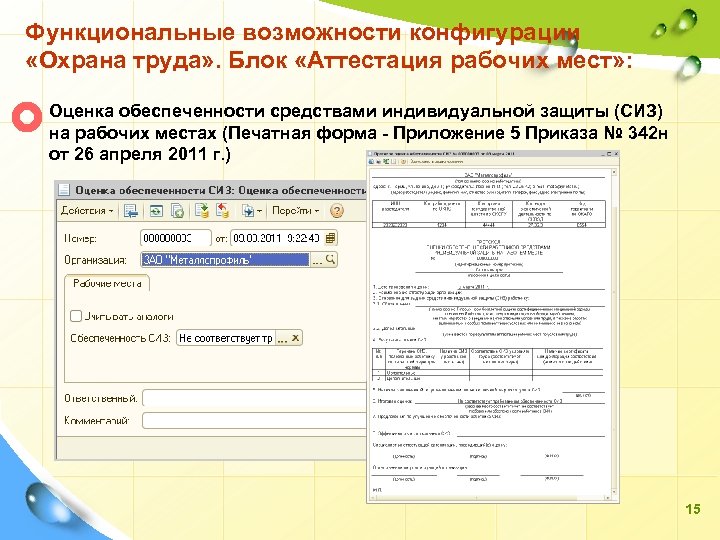Click the post document icon with green arrow

tap(202, 211)
